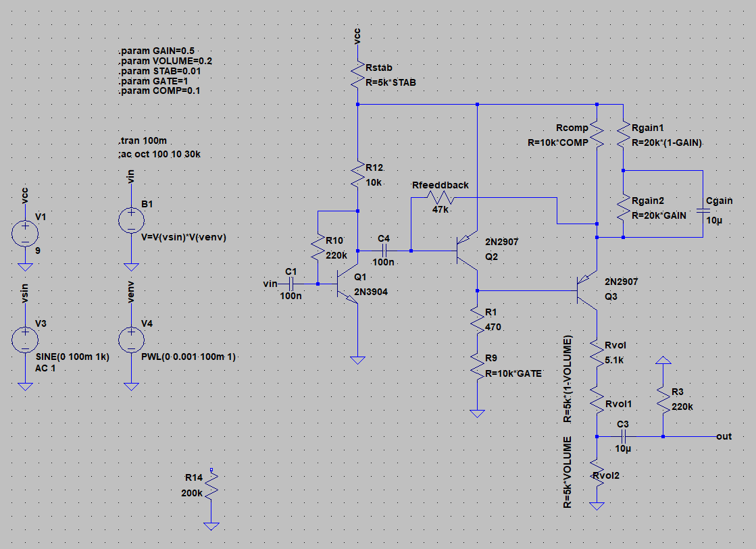Click the 'V=V(vsin)*V(venv)' expression

[184, 237]
